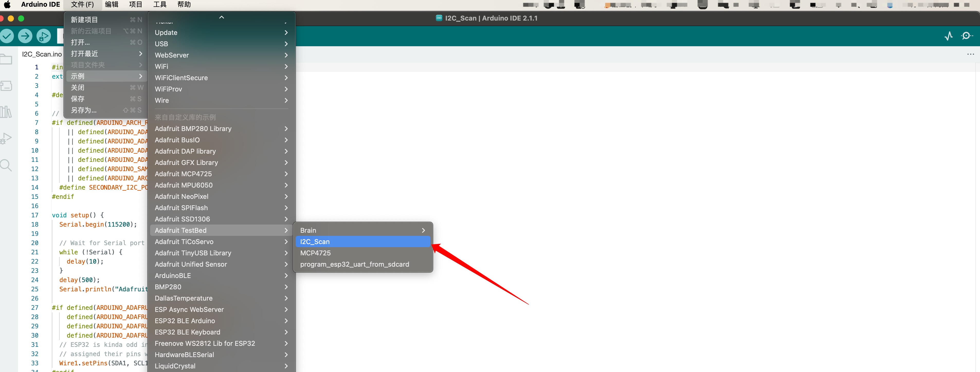
Task: Select 新建项目 menu entry
Action: click(x=106, y=20)
